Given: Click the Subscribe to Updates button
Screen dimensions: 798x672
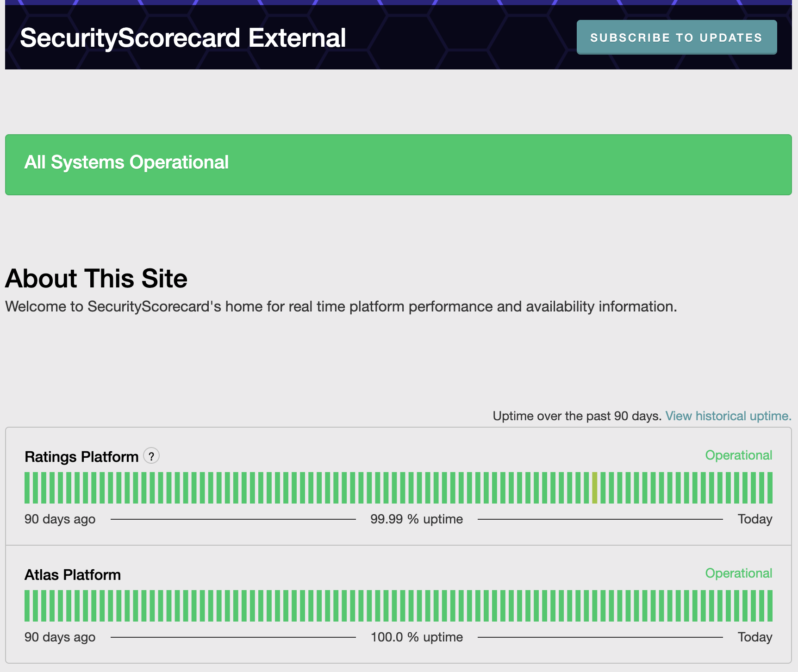Looking at the screenshot, I should point(676,37).
